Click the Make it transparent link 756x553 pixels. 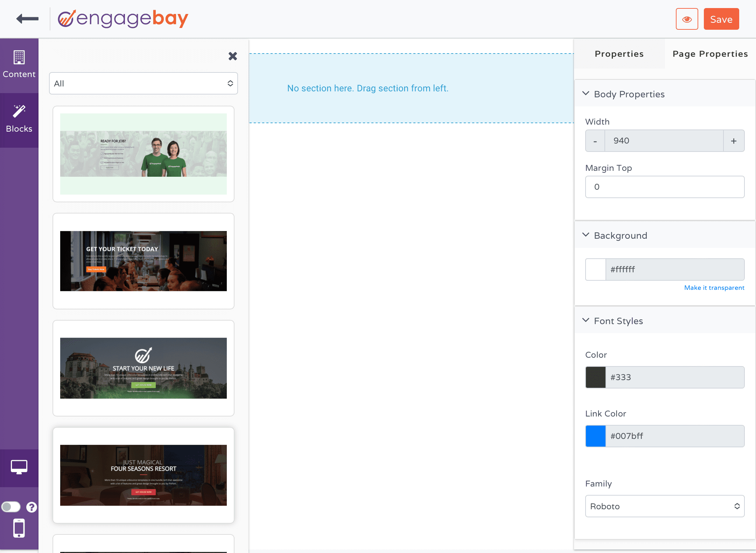coord(714,288)
